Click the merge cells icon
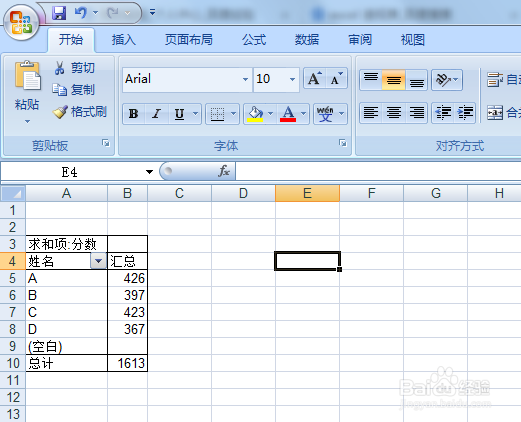 click(495, 113)
